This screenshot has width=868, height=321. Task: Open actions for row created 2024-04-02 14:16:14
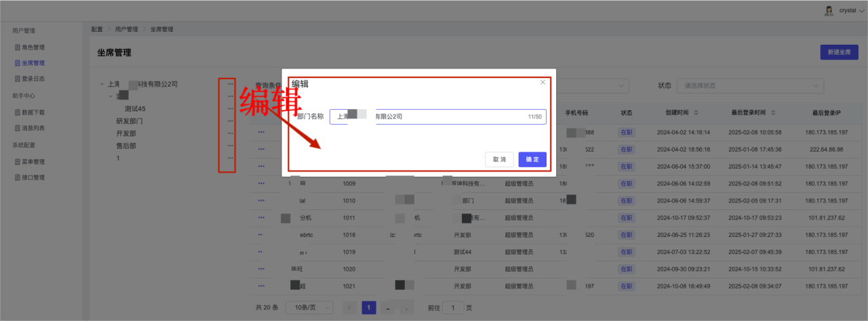pyautogui.click(x=261, y=132)
